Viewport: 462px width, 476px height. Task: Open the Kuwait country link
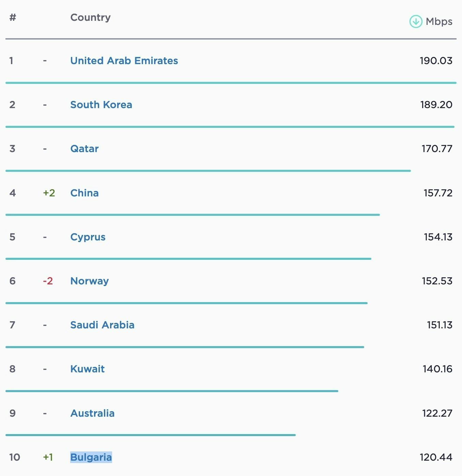pyautogui.click(x=88, y=369)
